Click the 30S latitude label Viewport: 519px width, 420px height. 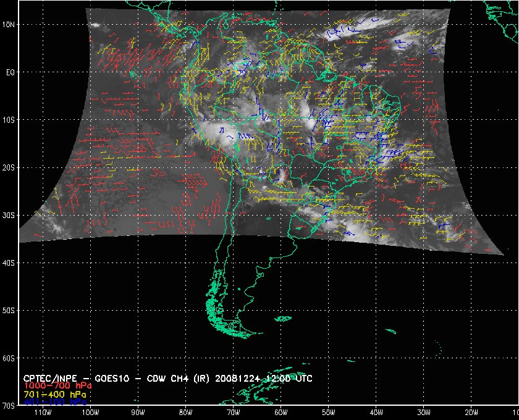click(9, 216)
